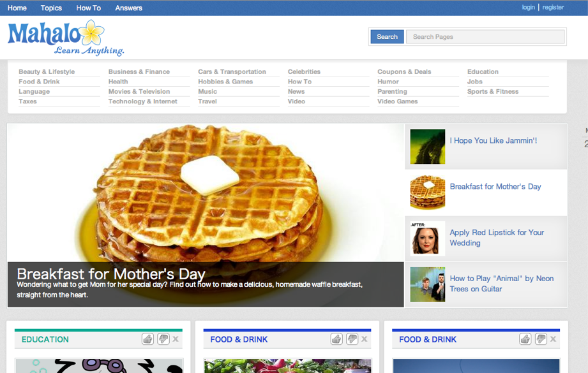The image size is (588, 373).
Task: Select the Neon Trees guitar lesson thumbnail
Action: coord(427,284)
